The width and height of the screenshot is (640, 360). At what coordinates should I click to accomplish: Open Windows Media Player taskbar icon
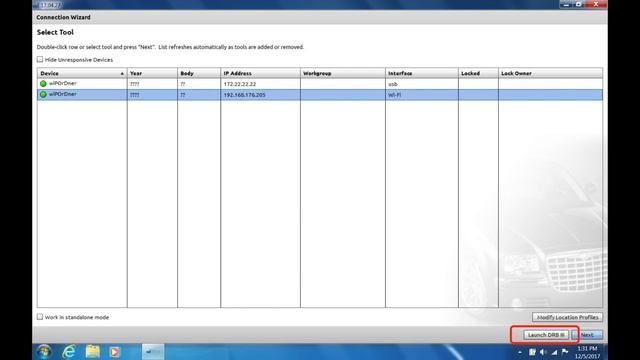(x=115, y=351)
